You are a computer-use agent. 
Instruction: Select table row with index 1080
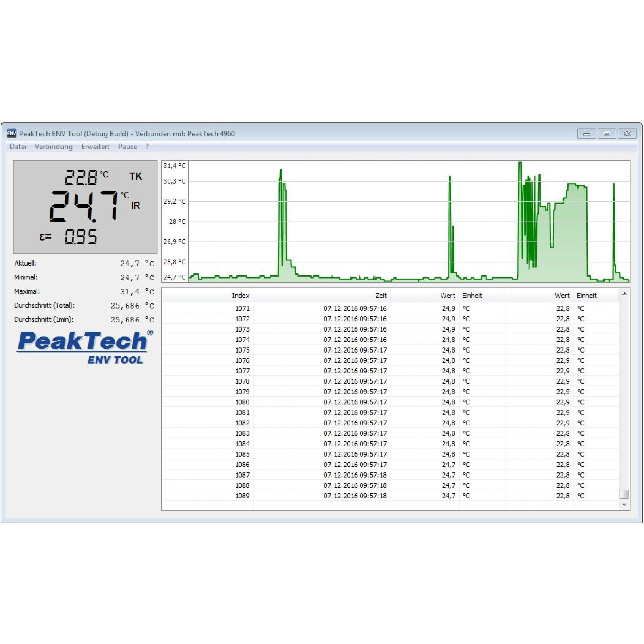[391, 402]
